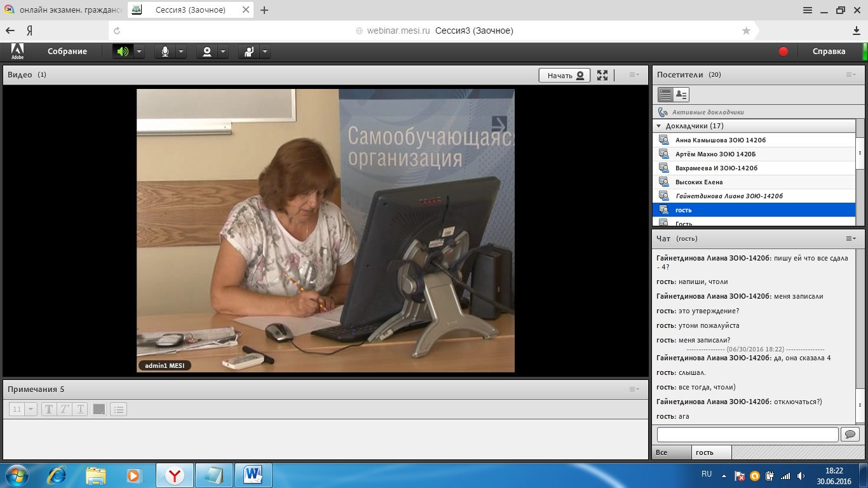Toggle the webcam icon in toolbar
Viewport: 868px width, 488px height.
(x=207, y=51)
